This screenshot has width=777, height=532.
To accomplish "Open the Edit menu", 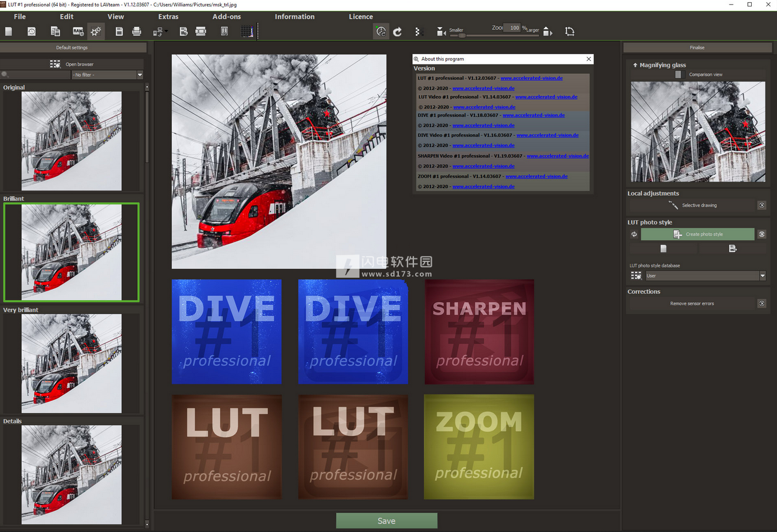I will click(x=67, y=16).
